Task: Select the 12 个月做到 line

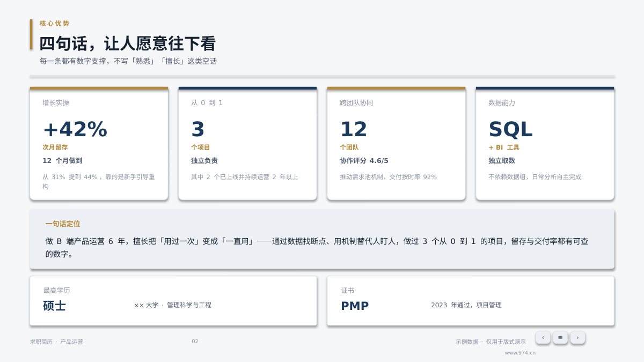Action: coord(62,160)
